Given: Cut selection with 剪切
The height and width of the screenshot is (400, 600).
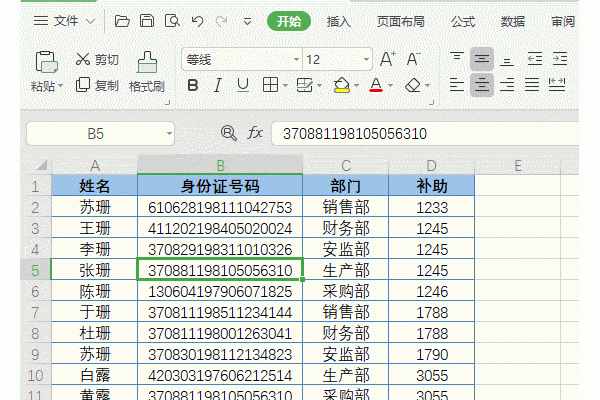Looking at the screenshot, I should (97, 59).
